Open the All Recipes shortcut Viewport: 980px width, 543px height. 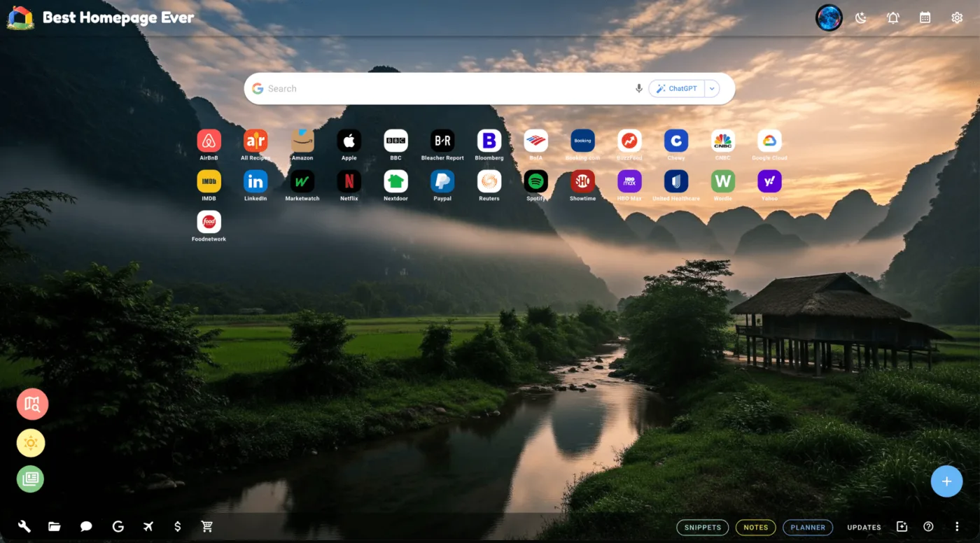tap(255, 141)
